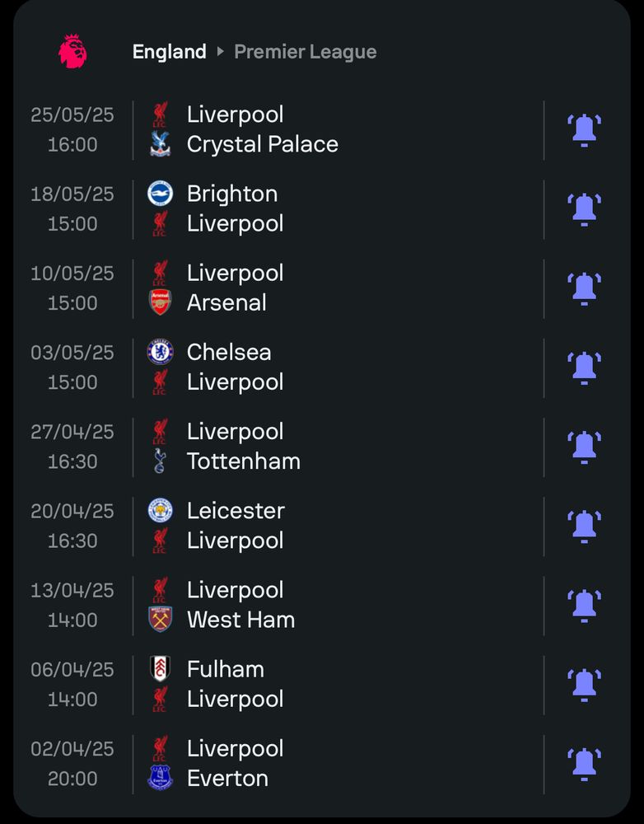Screen dimensions: 644x824
Task: Select the Tottenham team name
Action: tap(244, 461)
